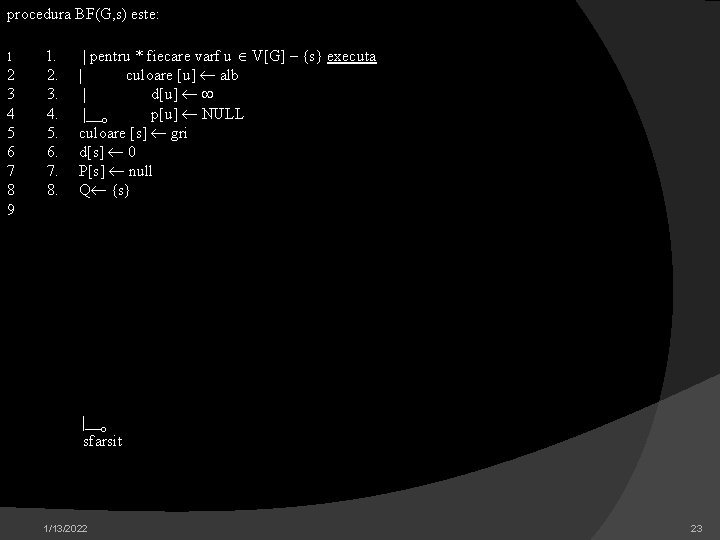720x540 pixels.
Task: Click the outer line number 9
Action: pyautogui.click(x=11, y=209)
